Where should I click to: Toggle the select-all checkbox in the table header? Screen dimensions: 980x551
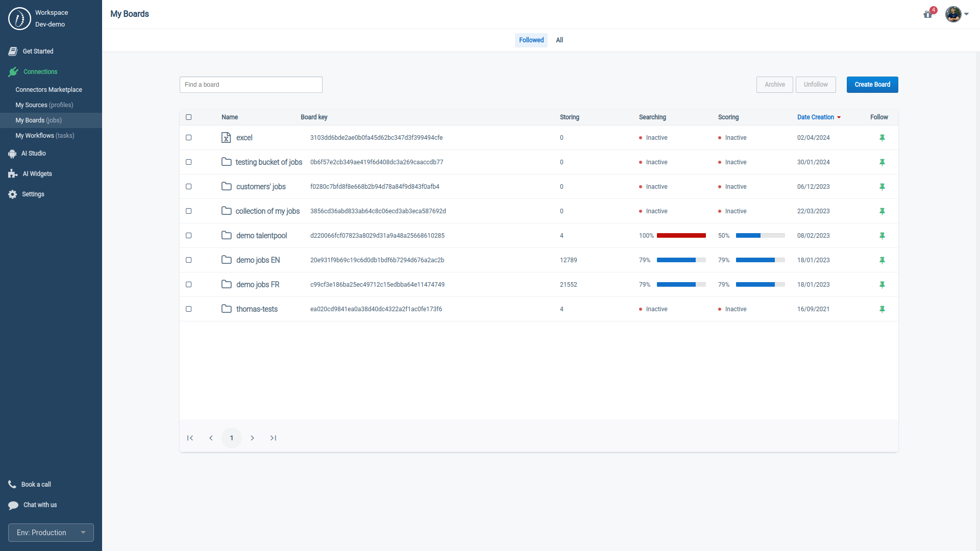tap(188, 117)
